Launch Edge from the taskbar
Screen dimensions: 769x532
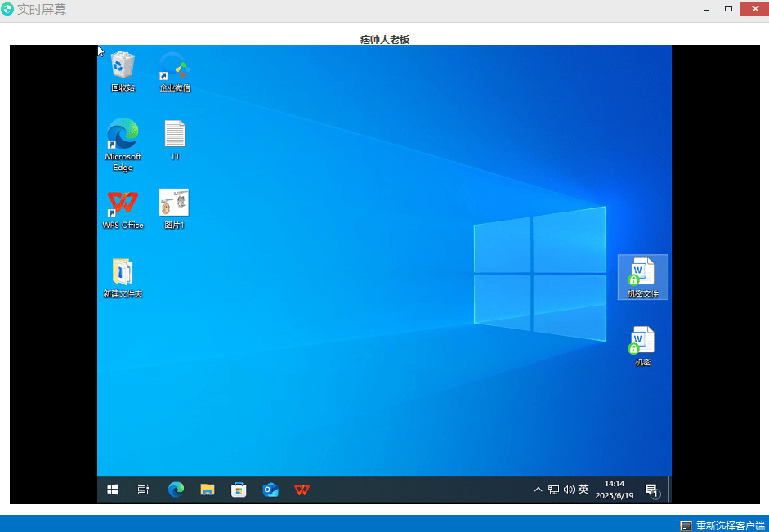pos(176,490)
